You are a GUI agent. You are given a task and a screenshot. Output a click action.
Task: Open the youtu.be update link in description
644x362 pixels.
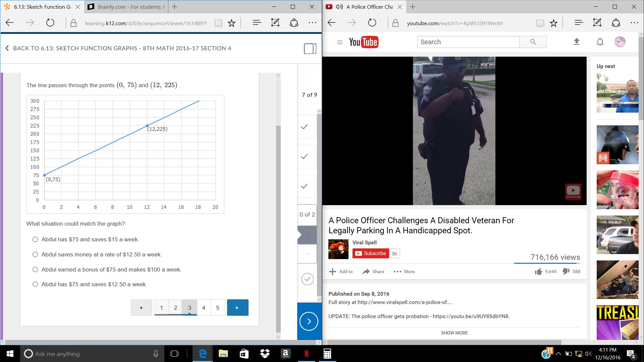click(471, 316)
